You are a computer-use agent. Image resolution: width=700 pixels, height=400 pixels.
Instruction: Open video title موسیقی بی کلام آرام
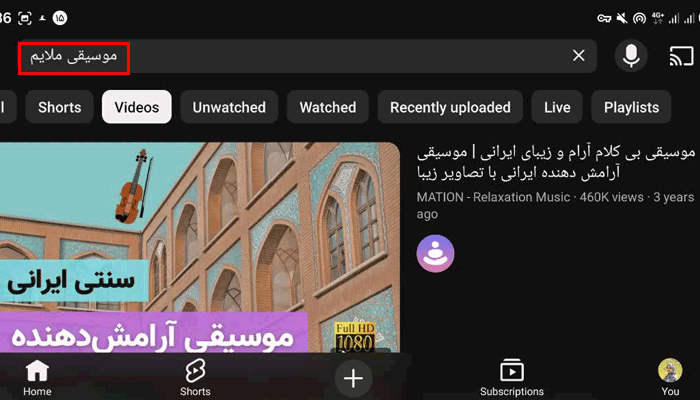(x=556, y=162)
